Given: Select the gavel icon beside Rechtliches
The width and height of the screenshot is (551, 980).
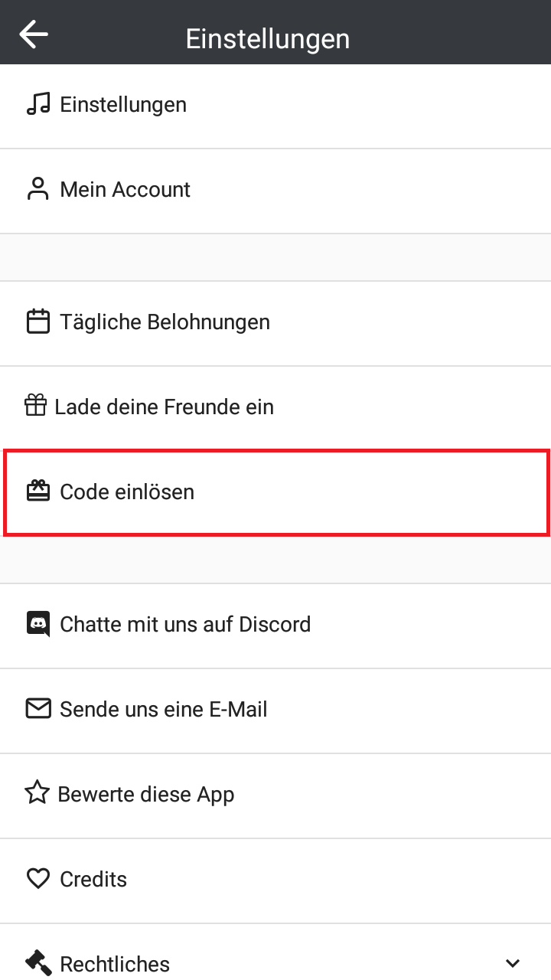Looking at the screenshot, I should (x=37, y=962).
